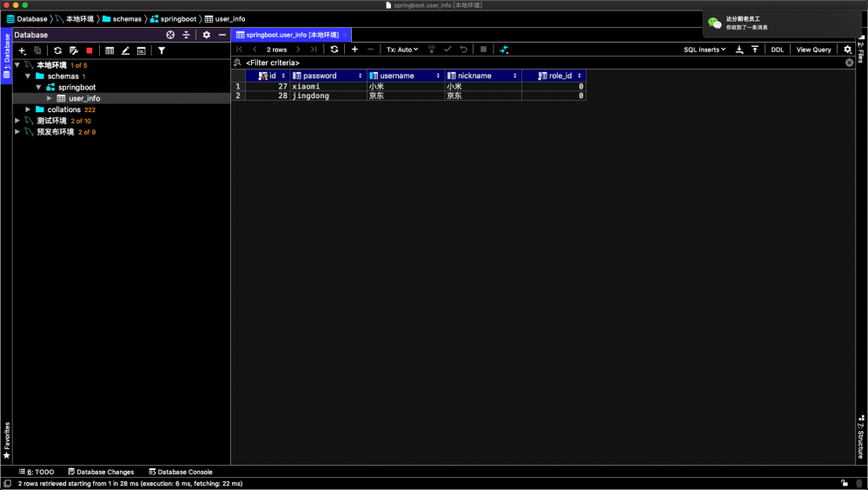
Task: Collapse the 本地环境 data source node
Action: 17,65
